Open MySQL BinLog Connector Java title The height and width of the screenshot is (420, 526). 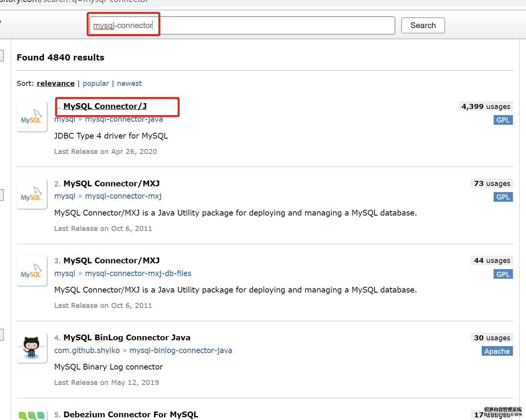127,338
